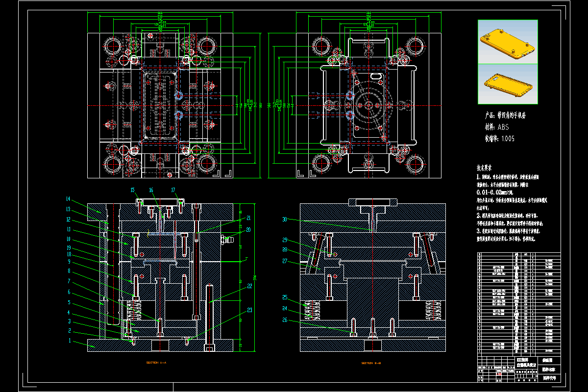Select the top phone case 3D render
588x392 pixels.
tap(508, 42)
